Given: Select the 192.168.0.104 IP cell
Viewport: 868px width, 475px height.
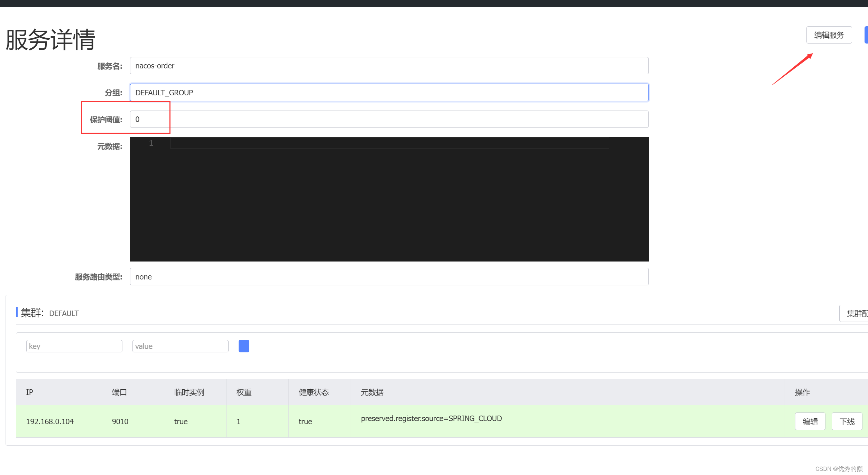Looking at the screenshot, I should pos(50,421).
